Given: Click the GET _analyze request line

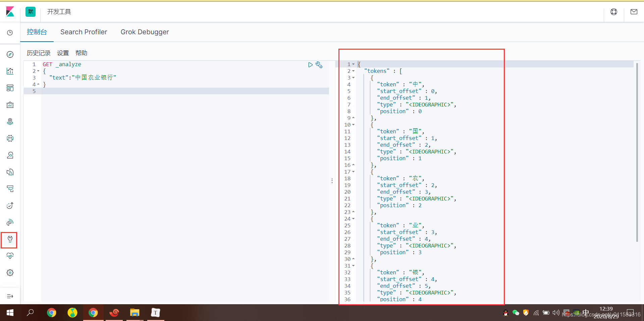Looking at the screenshot, I should (x=62, y=64).
